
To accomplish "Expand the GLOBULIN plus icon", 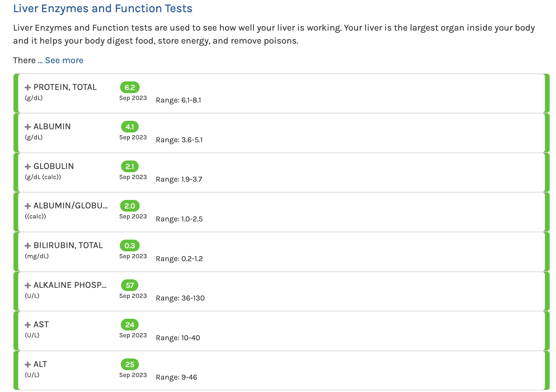I will pyautogui.click(x=28, y=166).
